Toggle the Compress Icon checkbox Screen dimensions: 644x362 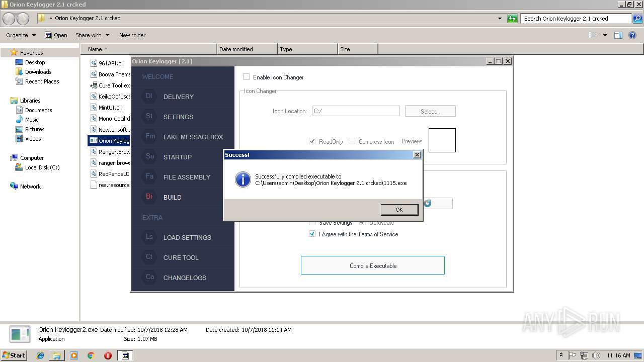pyautogui.click(x=352, y=141)
